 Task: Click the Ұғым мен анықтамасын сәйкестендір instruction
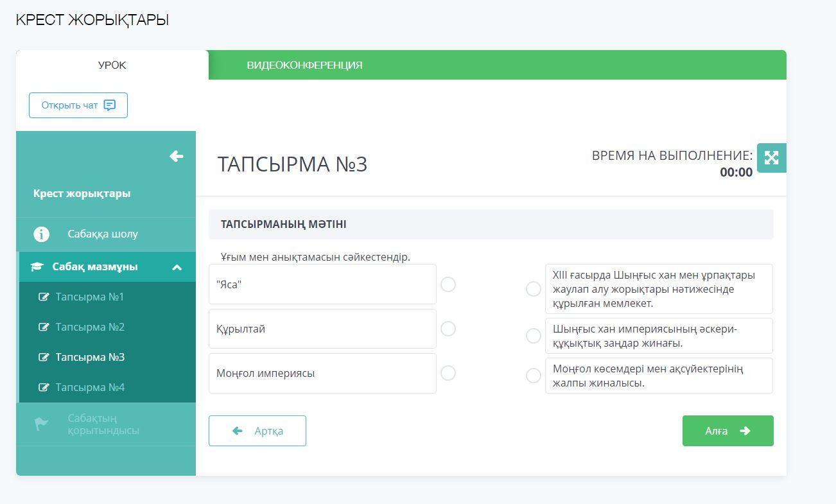point(315,257)
